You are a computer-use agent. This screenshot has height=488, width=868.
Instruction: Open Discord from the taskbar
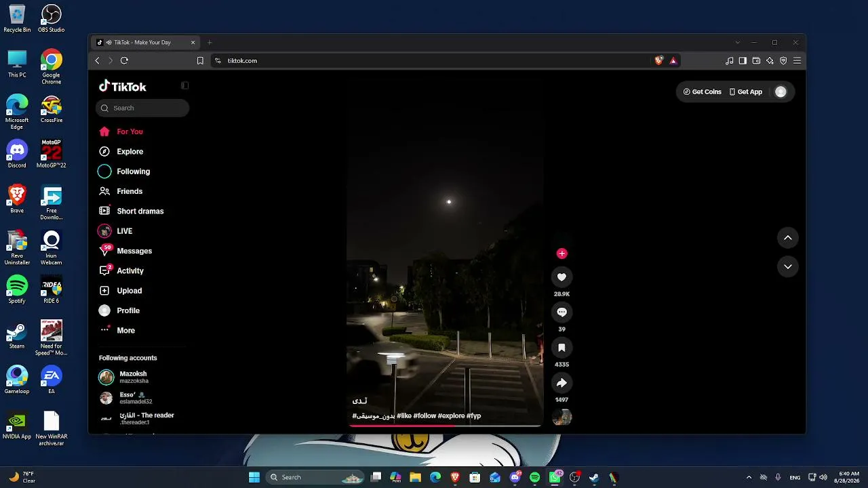pos(515,477)
